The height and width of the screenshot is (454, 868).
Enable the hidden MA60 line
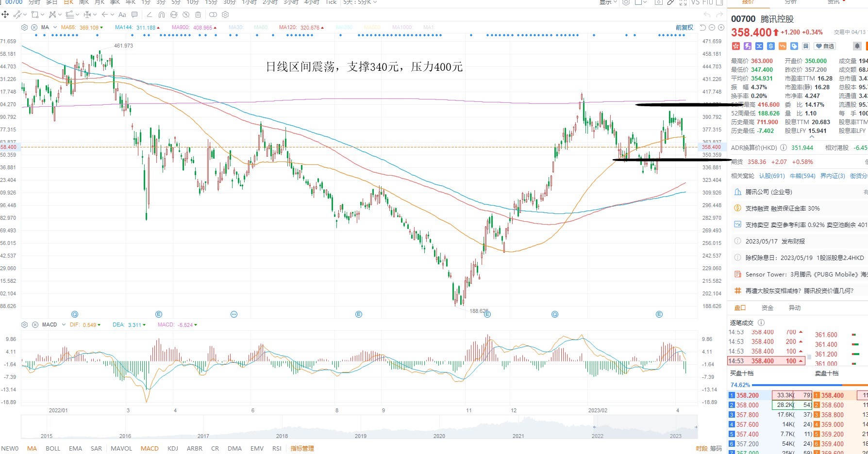pyautogui.click(x=261, y=28)
